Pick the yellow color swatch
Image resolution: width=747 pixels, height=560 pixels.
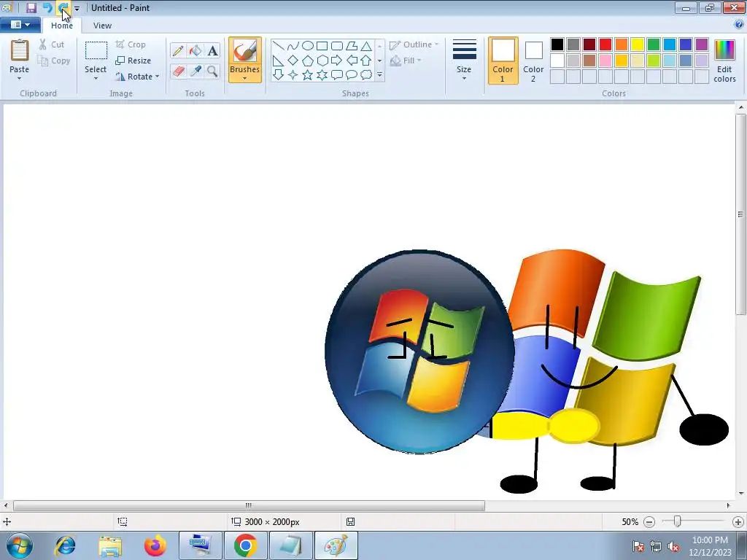[x=638, y=44]
